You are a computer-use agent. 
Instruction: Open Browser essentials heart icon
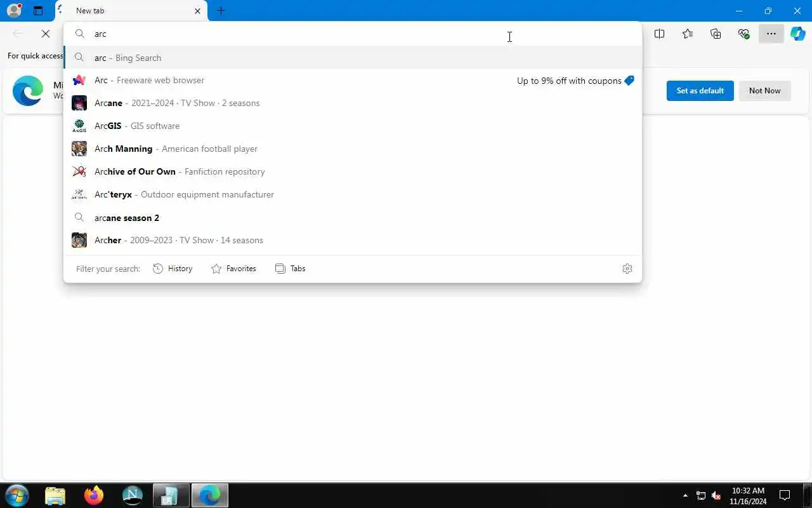pos(743,34)
